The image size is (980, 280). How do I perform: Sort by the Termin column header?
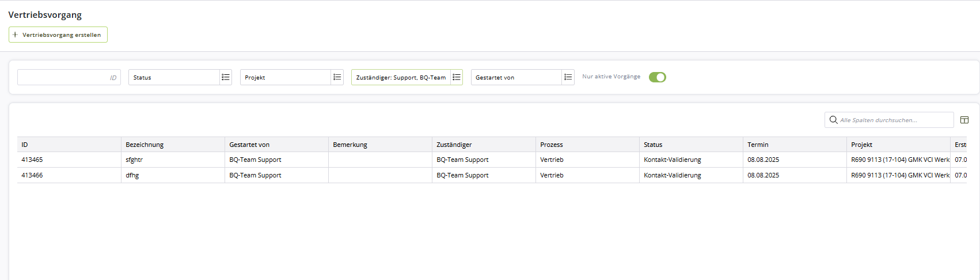[758, 145]
